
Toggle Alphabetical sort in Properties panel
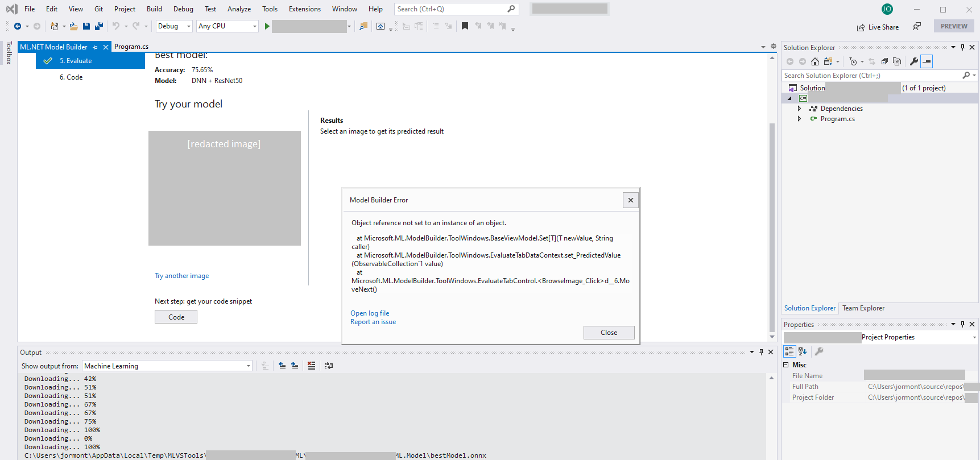[803, 351]
